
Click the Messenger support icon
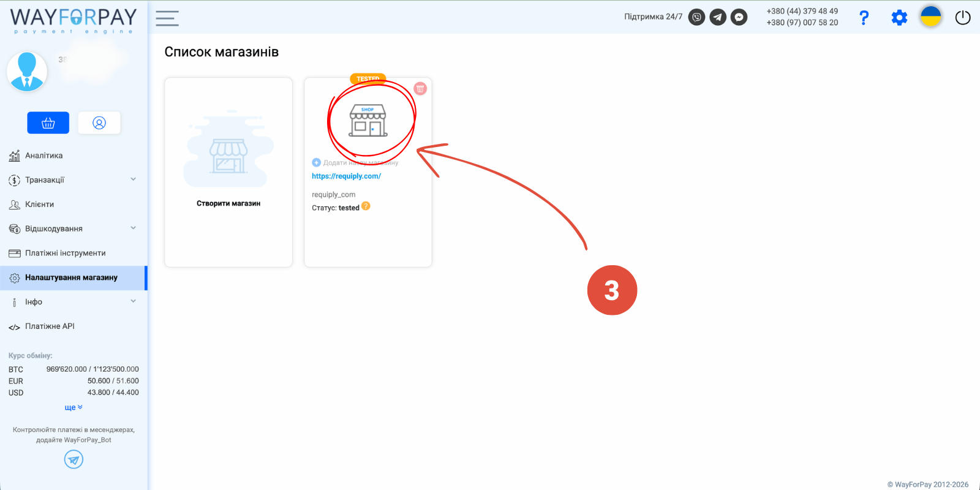[739, 17]
